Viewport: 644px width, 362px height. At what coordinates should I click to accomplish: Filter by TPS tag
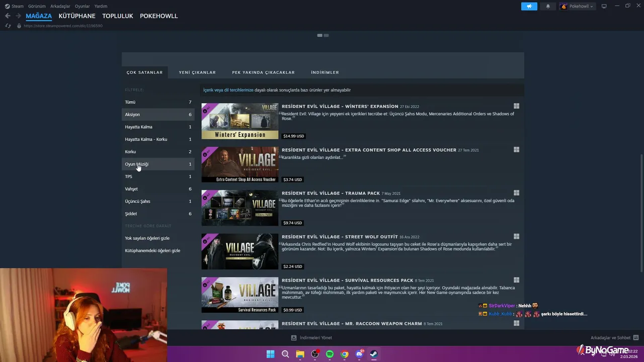(x=158, y=176)
